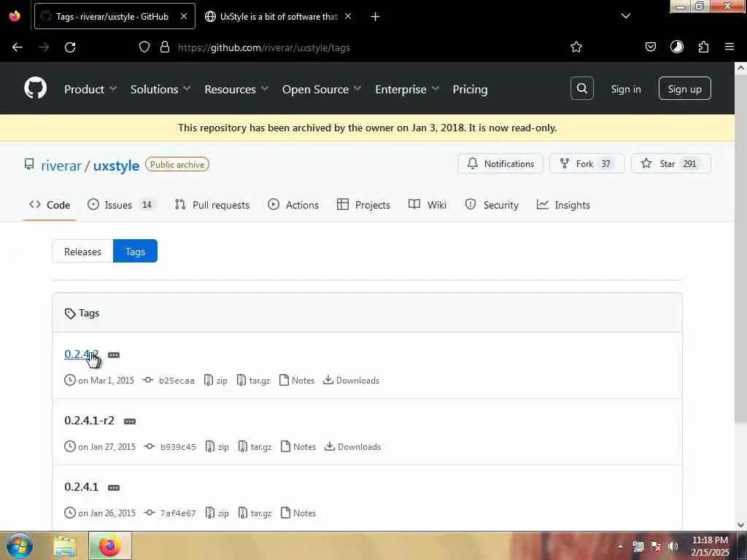List all tabs with the chevron button
Image resolution: width=747 pixels, height=560 pixels.
coord(625,16)
